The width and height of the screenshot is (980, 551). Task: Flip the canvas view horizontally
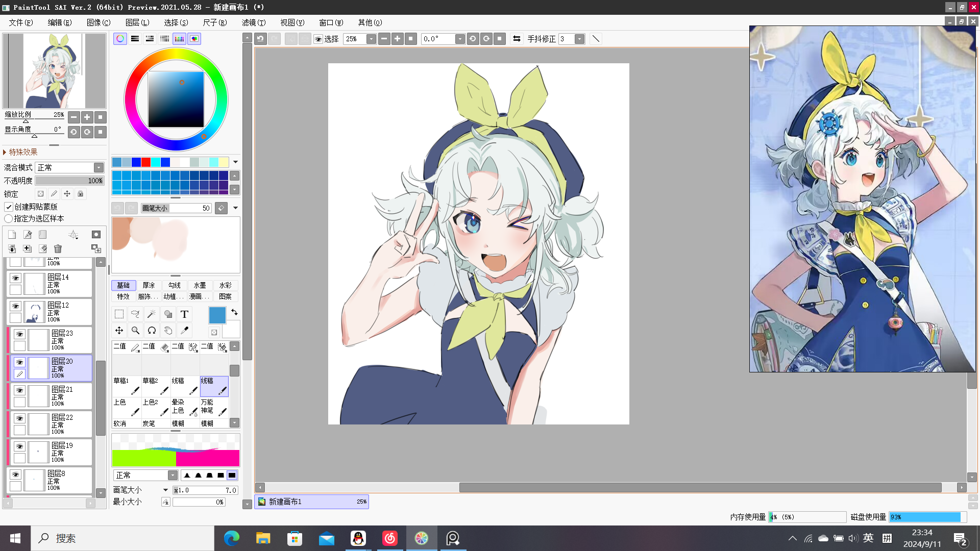517,39
